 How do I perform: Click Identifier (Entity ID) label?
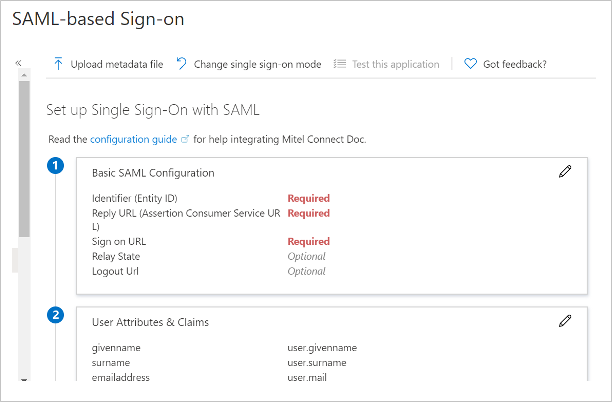pos(135,198)
